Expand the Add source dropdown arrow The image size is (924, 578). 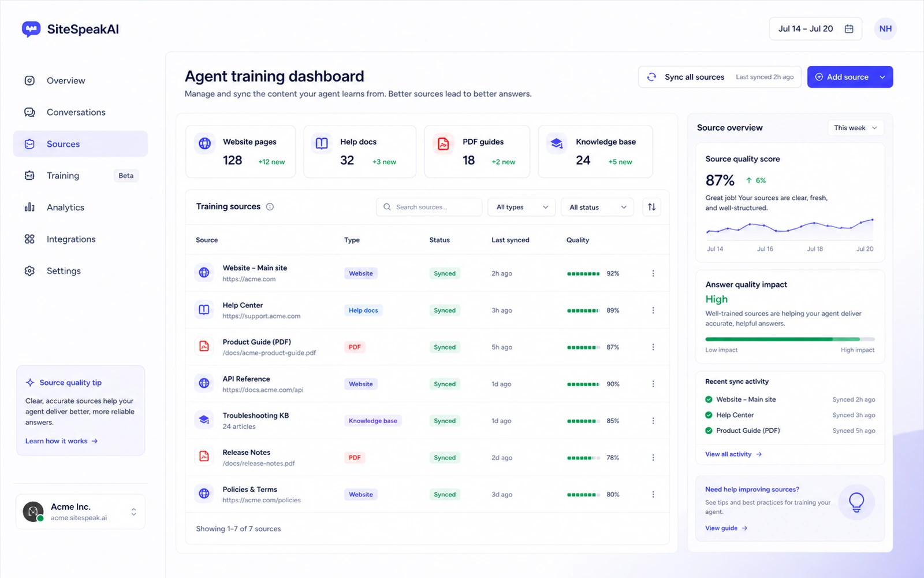[882, 77]
